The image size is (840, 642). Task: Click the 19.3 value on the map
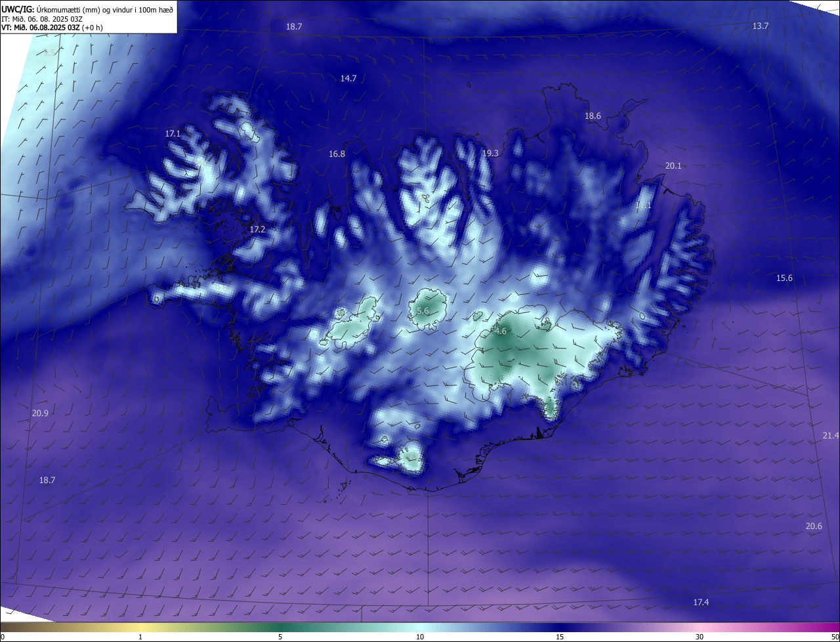click(x=490, y=153)
